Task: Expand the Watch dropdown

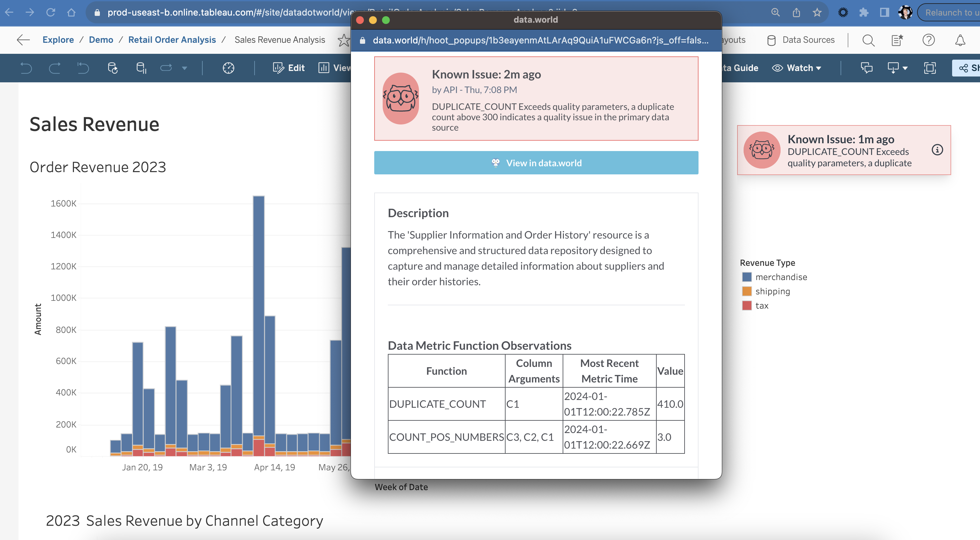Action: coord(797,68)
